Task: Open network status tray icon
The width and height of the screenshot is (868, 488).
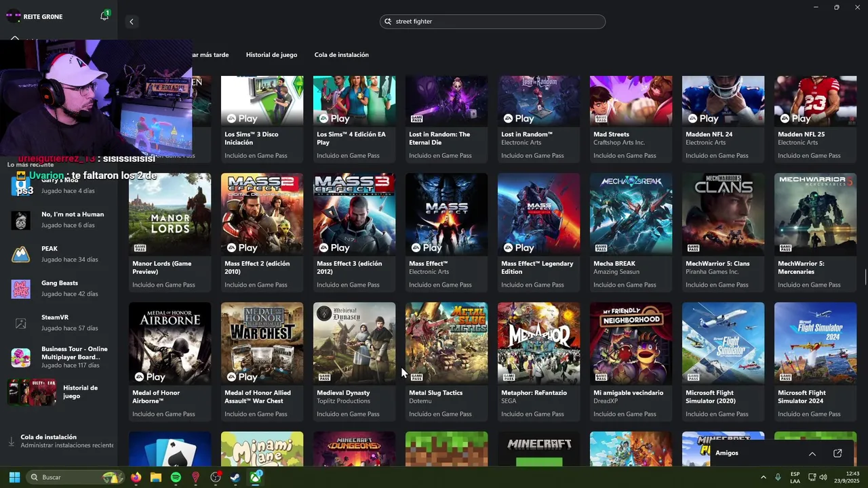Action: point(811,477)
